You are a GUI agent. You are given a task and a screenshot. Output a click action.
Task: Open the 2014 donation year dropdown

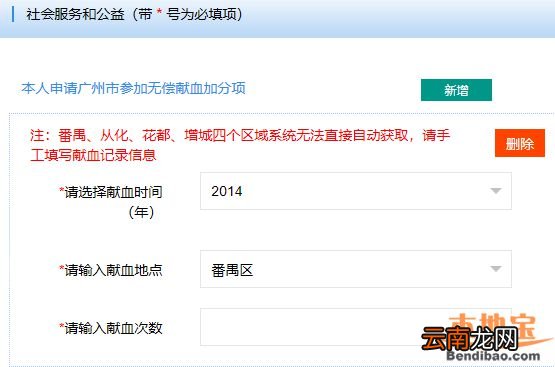pos(356,191)
